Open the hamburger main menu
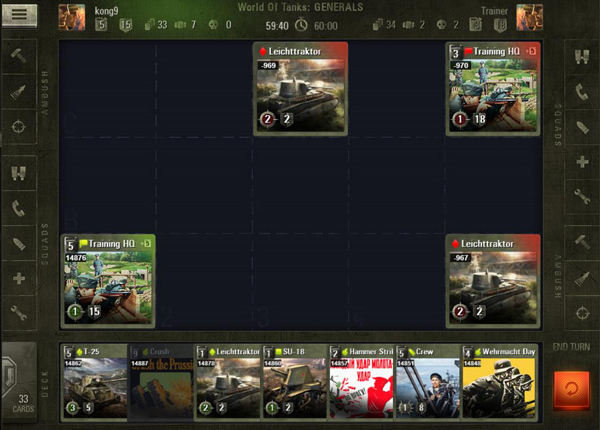This screenshot has height=430, width=600. tap(19, 16)
